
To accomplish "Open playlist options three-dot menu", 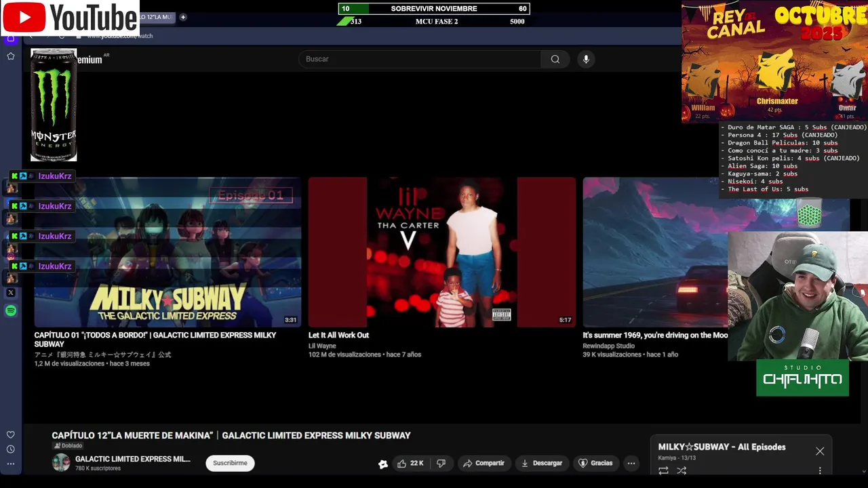I will pos(820,470).
